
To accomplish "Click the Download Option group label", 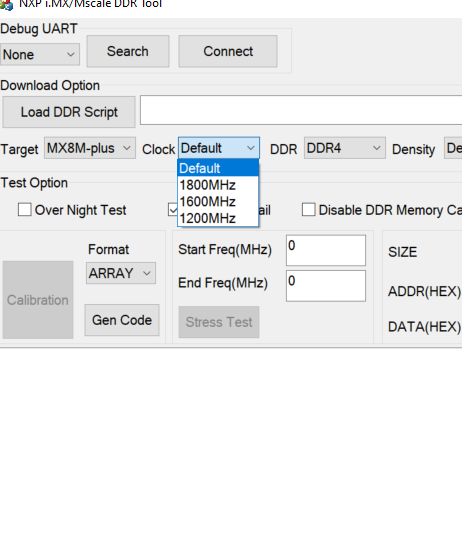I will click(50, 86).
